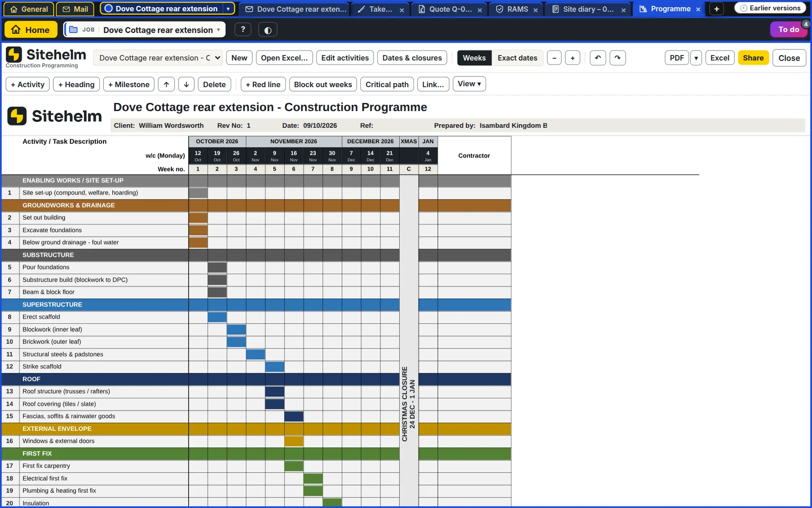Open the help question mark
The image size is (812, 508).
point(243,30)
